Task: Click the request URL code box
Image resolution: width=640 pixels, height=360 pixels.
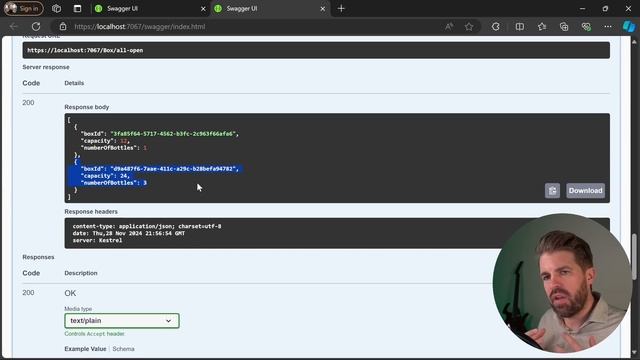Action: [x=316, y=50]
